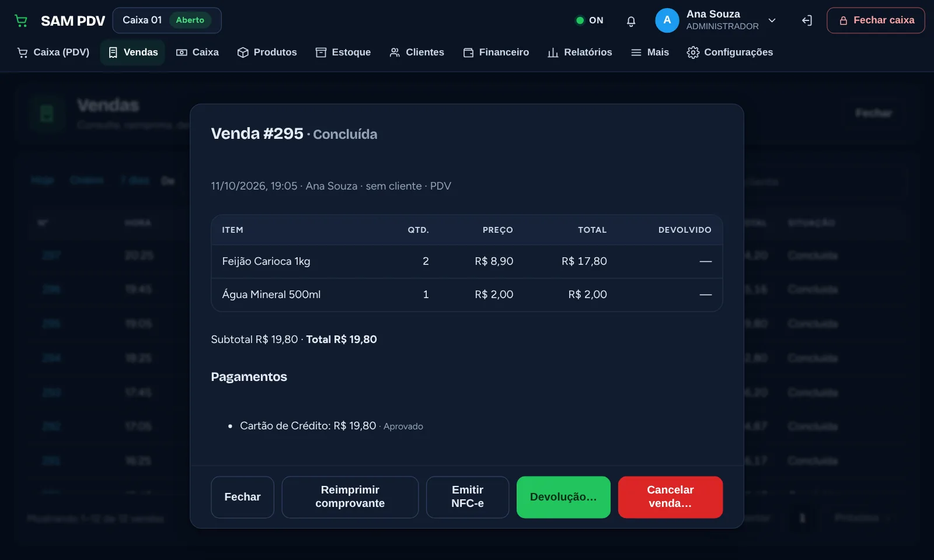The height and width of the screenshot is (560, 934).
Task: Click the green Devolução button
Action: pyautogui.click(x=563, y=497)
